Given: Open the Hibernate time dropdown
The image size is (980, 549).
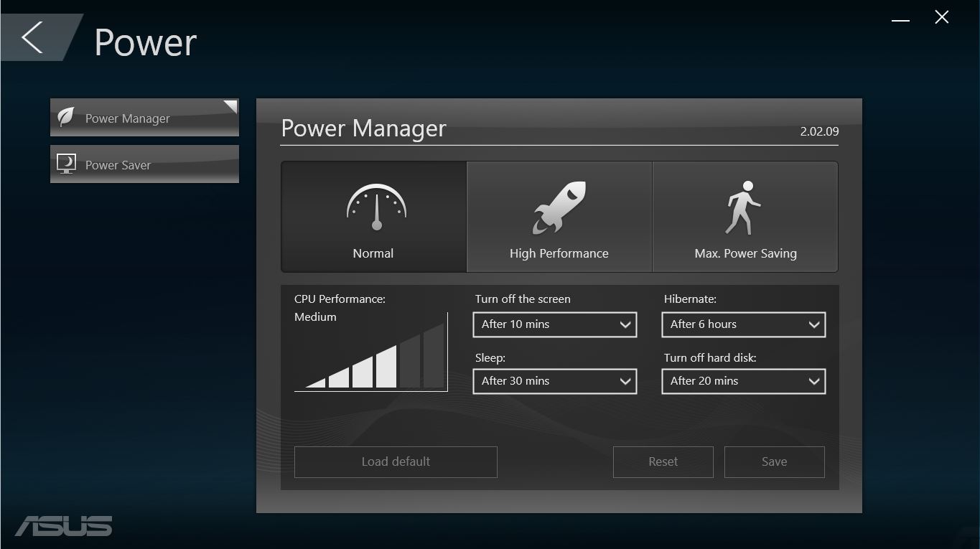Looking at the screenshot, I should 743,324.
